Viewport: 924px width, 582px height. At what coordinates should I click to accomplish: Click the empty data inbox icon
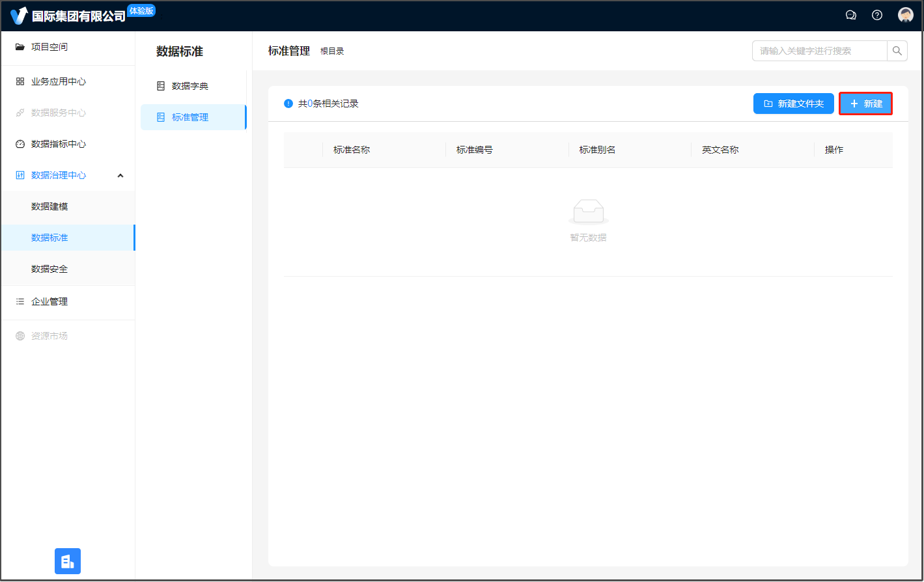coord(588,212)
